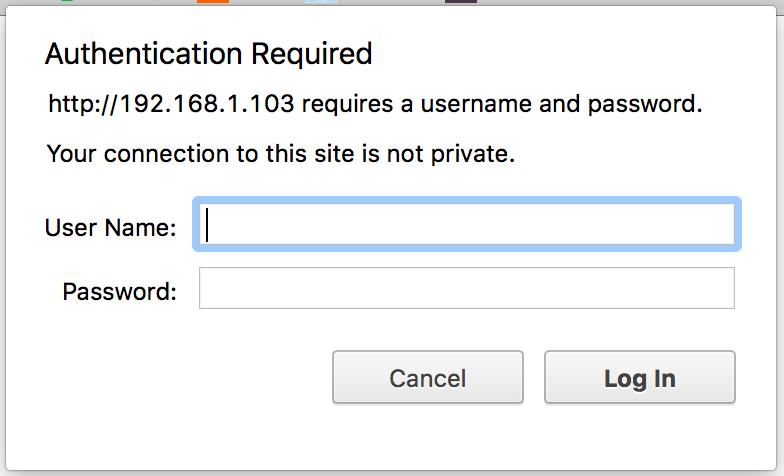This screenshot has width=784, height=476.
Task: Click the light blue icon above dialog
Action: 321,2
